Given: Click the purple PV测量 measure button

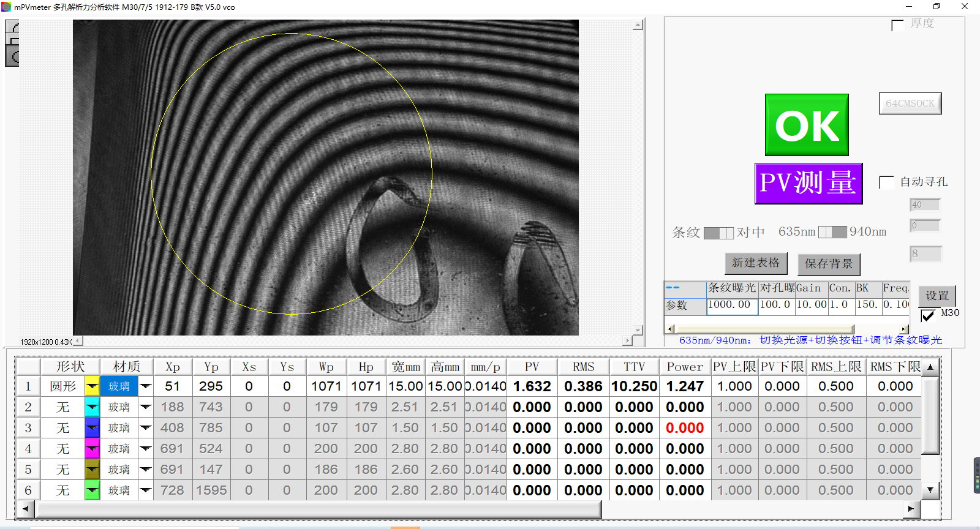Looking at the screenshot, I should (809, 183).
